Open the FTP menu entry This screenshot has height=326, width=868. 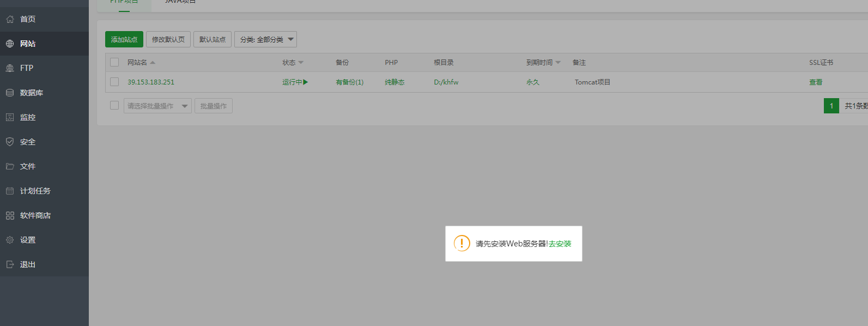(x=44, y=68)
